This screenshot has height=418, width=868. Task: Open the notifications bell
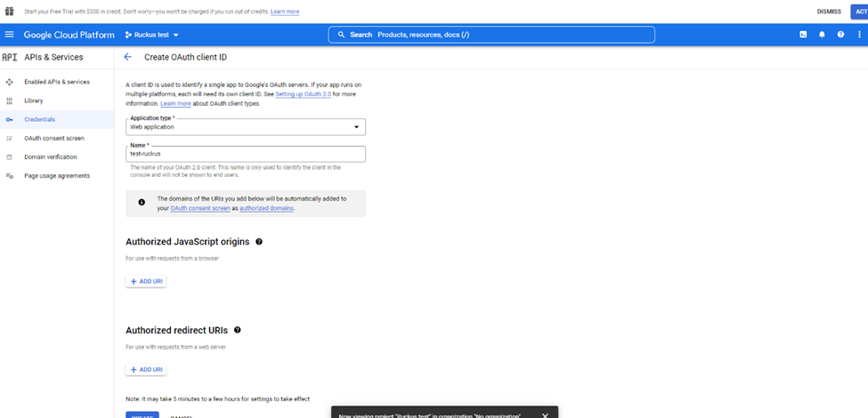[x=822, y=35]
